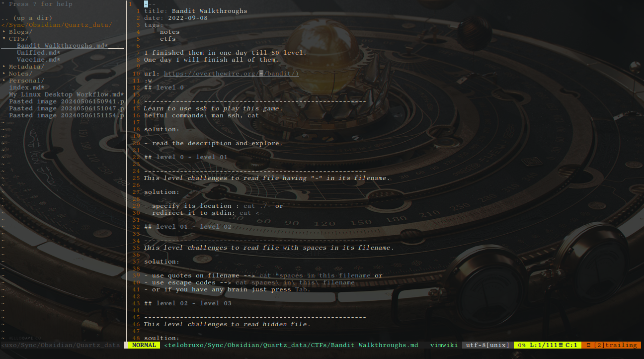Image resolution: width=644 pixels, height=359 pixels.
Task: Click the 'Press ? for help' hint line
Action: coord(37,4)
